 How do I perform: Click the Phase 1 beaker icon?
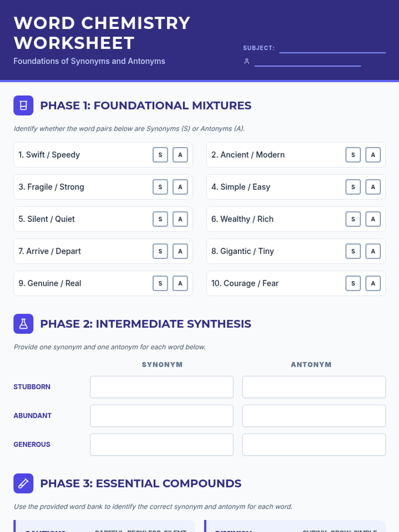[x=23, y=105]
